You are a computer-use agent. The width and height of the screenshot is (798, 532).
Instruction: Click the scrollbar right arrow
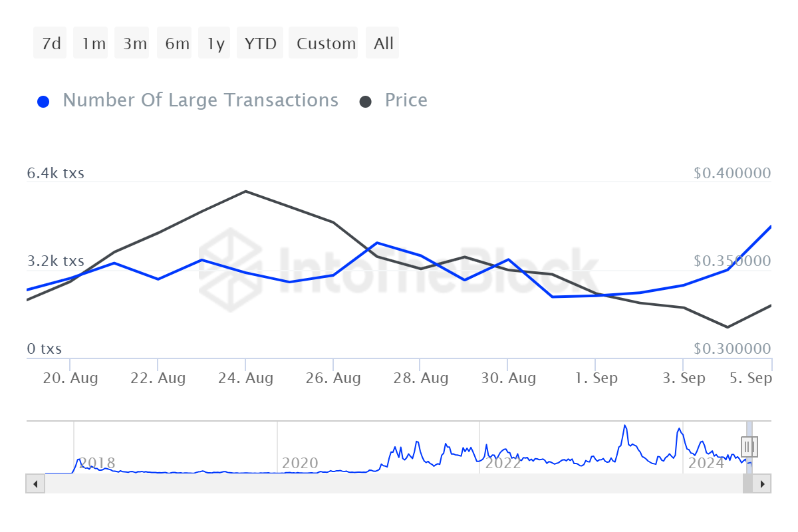click(763, 483)
